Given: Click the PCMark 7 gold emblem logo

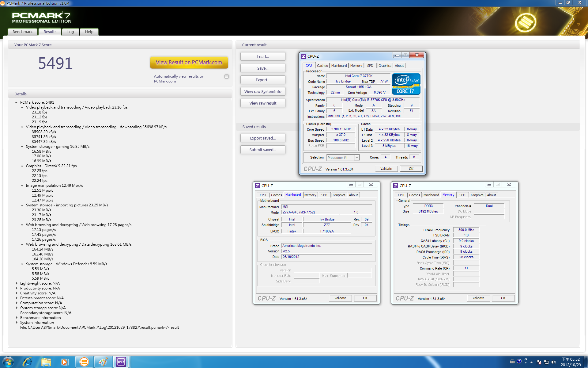Looking at the screenshot, I should pos(525,22).
